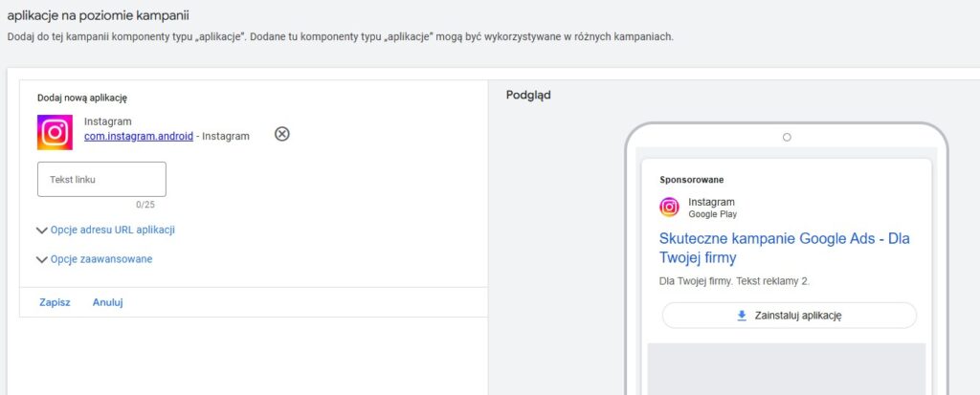This screenshot has height=395, width=980.
Task: Expand Opcje adresu URL aplikacji
Action: (x=105, y=230)
